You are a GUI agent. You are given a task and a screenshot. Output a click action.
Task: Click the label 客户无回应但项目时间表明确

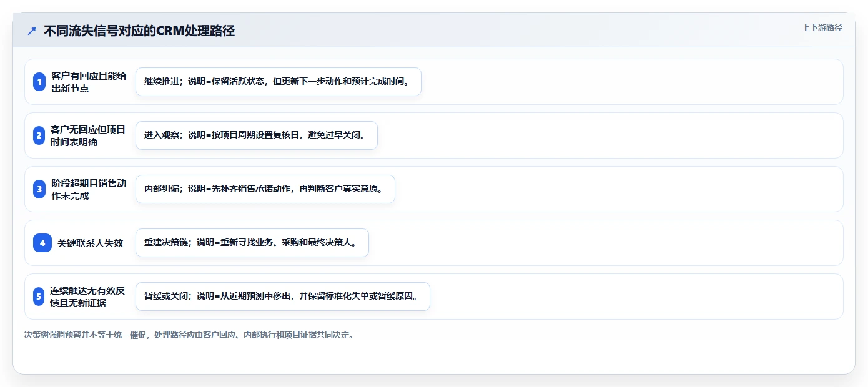89,135
